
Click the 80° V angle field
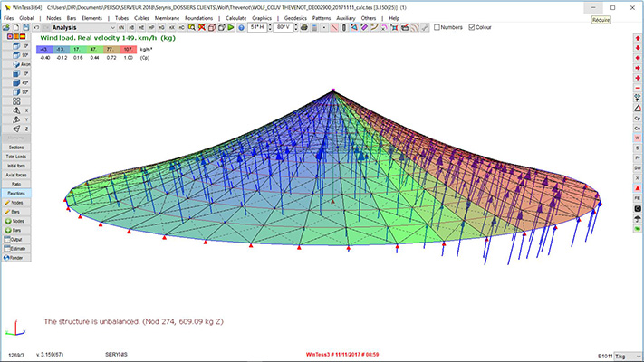(284, 28)
